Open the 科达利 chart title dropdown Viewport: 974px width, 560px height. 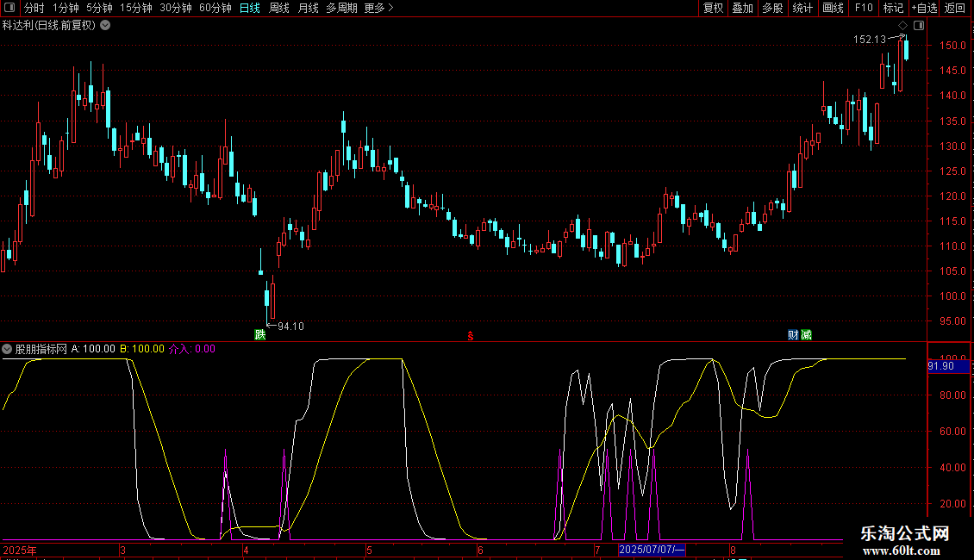click(x=105, y=25)
